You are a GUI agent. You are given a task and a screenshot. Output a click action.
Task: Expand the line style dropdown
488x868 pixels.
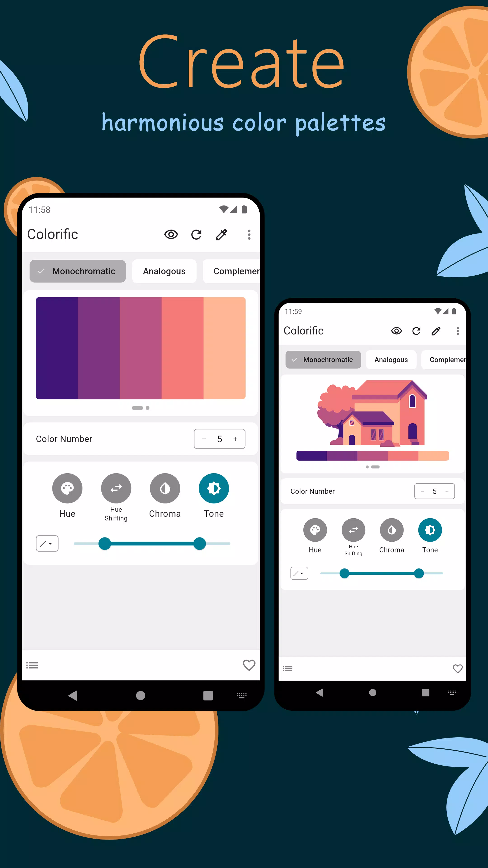tap(47, 543)
